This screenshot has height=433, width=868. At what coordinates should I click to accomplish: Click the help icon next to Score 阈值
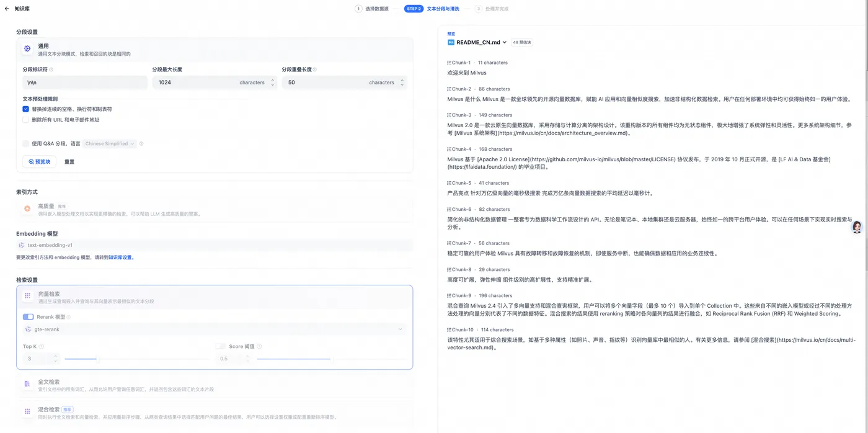(259, 347)
